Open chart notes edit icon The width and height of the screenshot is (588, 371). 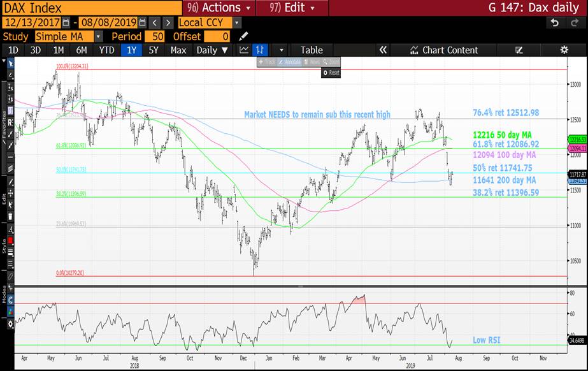519,50
